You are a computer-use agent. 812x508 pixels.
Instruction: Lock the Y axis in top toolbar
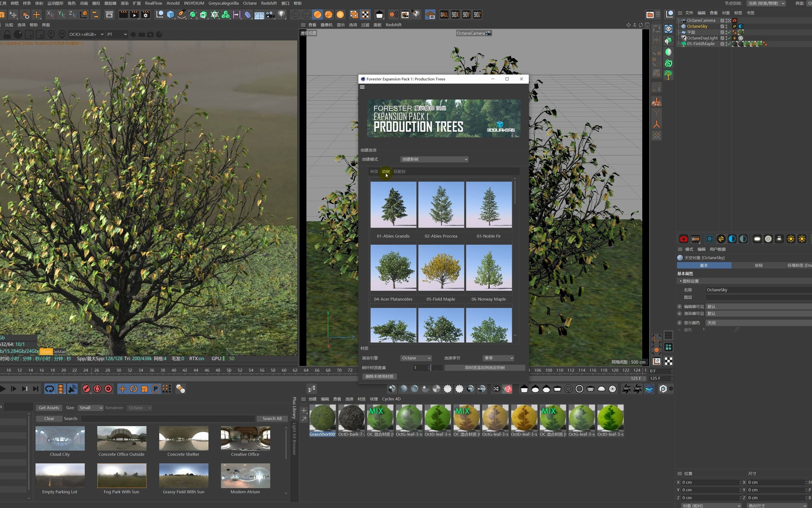tap(61, 14)
